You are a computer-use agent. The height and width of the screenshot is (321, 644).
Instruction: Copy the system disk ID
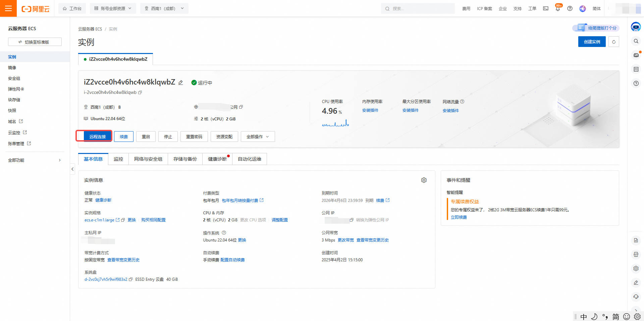pos(131,279)
